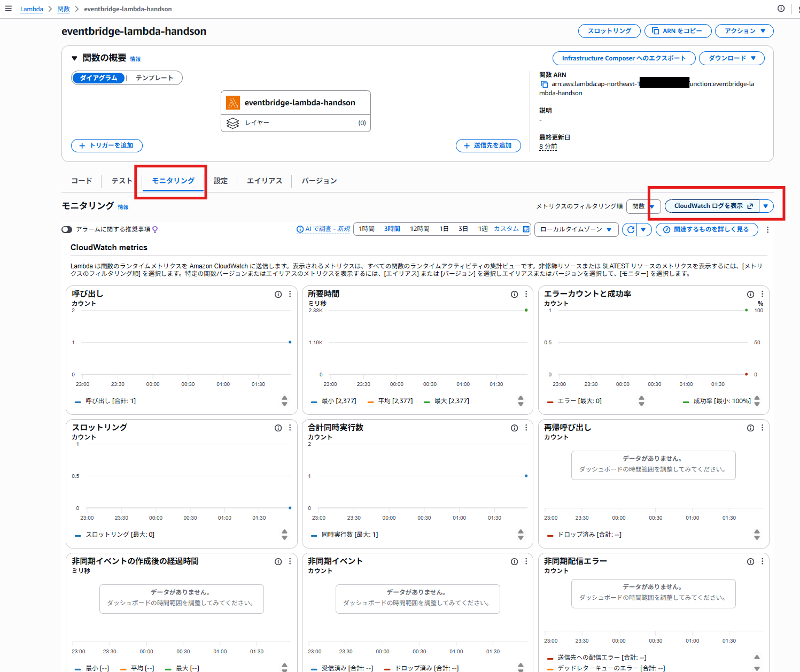Open エラーカウントと成功率 chart options menu
The height and width of the screenshot is (672, 800).
tap(763, 295)
